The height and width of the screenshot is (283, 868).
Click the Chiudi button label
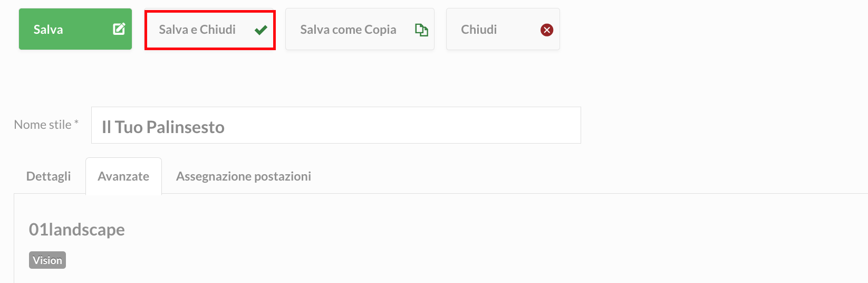(479, 30)
